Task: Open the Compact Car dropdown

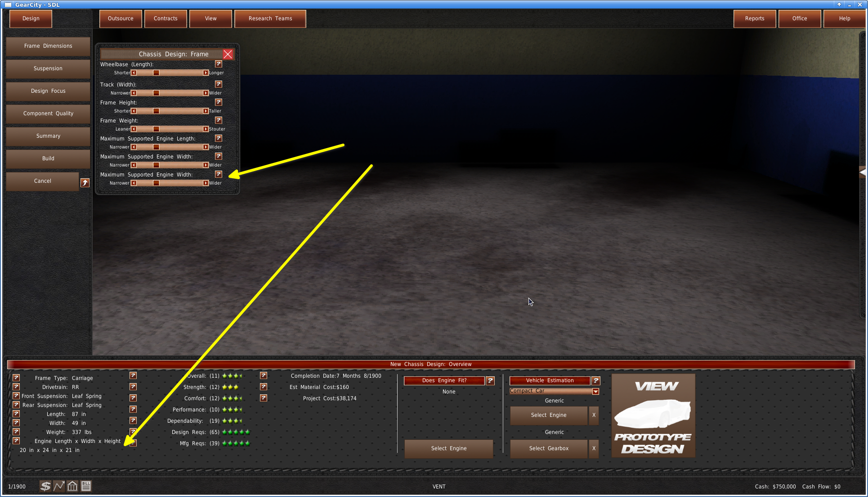Action: (x=595, y=391)
